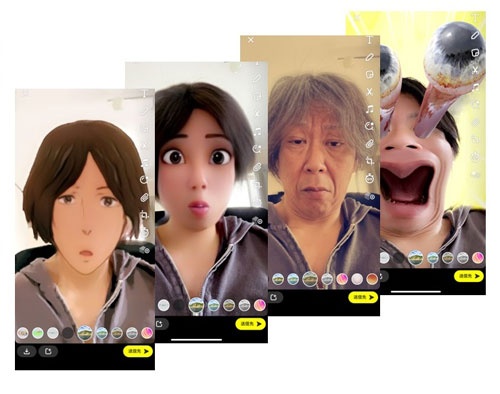The width and height of the screenshot is (500, 394).
Task: Pick the orange gradient filter in the gray-haired snap
Action: pos(372,279)
